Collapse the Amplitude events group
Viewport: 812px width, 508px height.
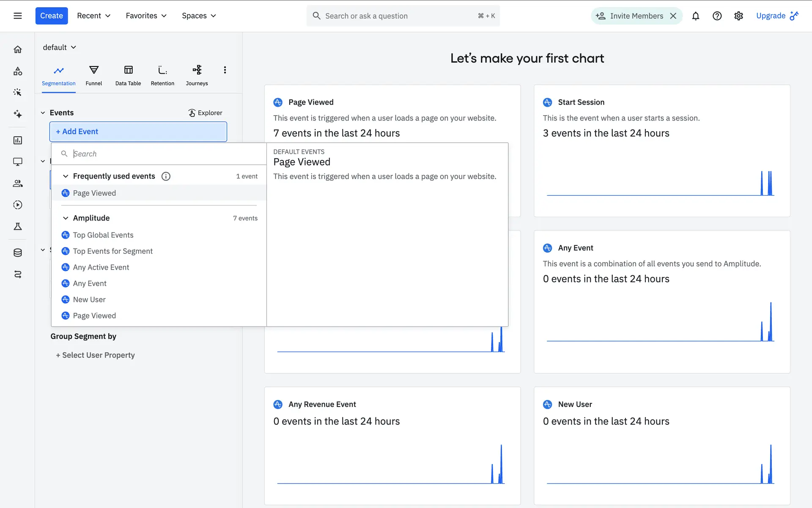(66, 218)
